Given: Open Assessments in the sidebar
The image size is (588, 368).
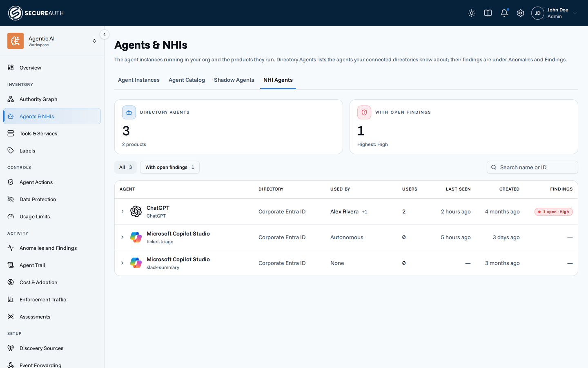Looking at the screenshot, I should 52,316.
